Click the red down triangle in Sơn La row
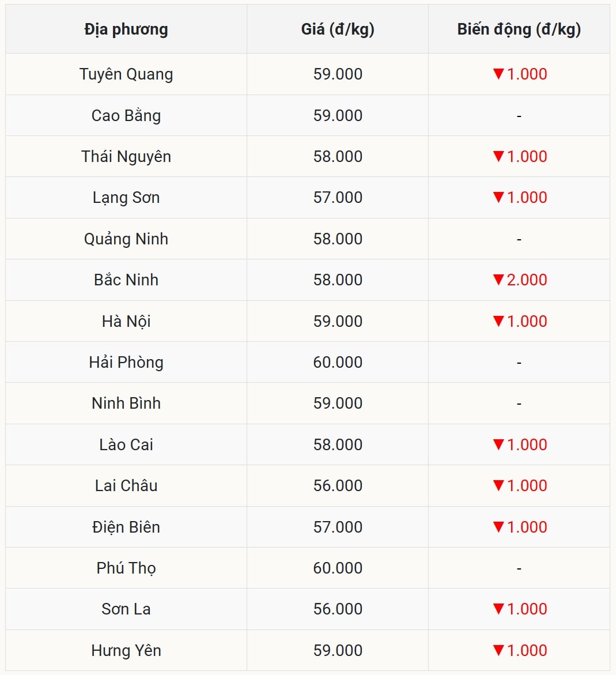 498,609
